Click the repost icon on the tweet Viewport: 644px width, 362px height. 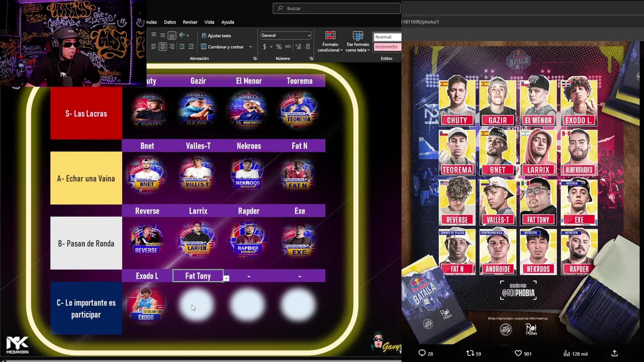click(470, 353)
